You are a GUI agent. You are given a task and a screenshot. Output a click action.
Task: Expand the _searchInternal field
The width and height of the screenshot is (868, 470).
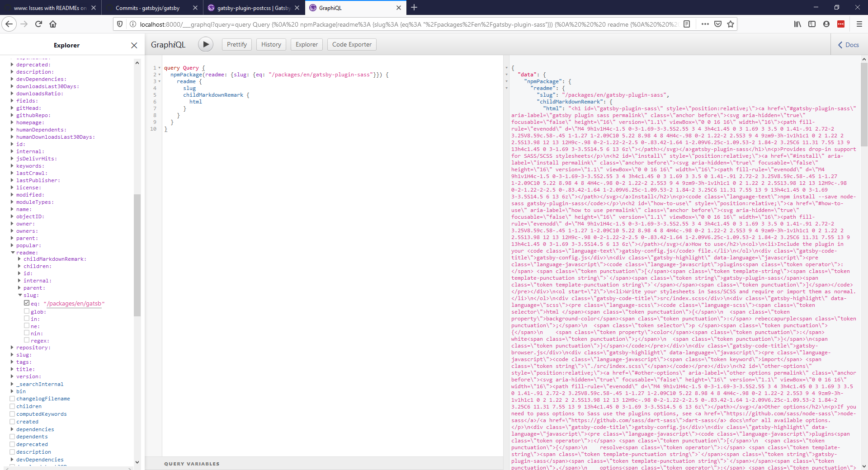tap(12, 384)
